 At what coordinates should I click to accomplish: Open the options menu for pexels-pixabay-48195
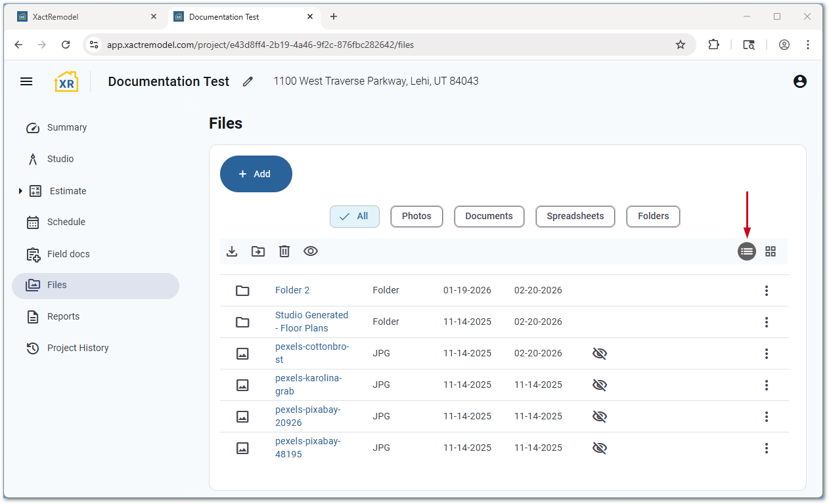766,448
